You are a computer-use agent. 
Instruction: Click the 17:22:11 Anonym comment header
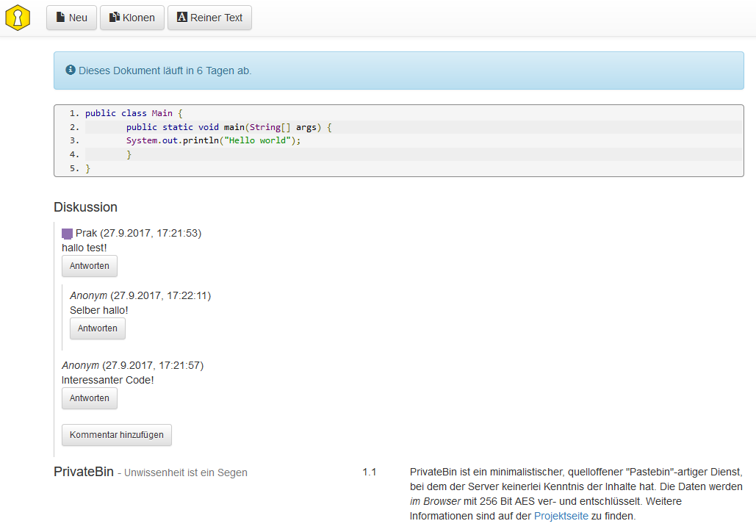[140, 295]
